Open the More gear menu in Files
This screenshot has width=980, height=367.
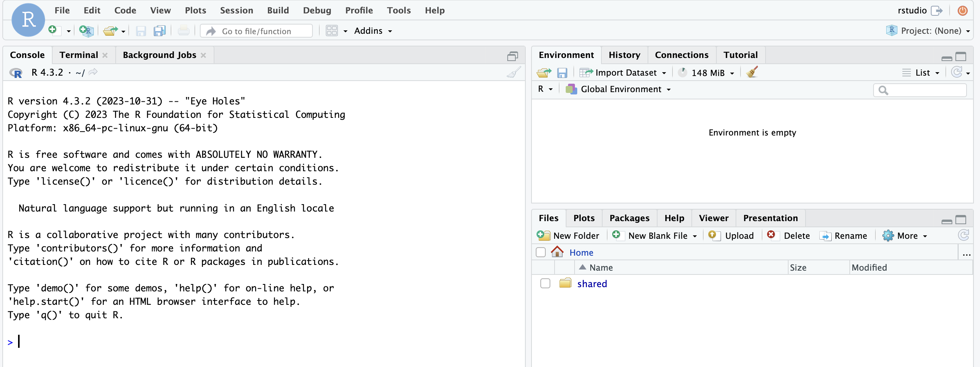[x=905, y=235]
